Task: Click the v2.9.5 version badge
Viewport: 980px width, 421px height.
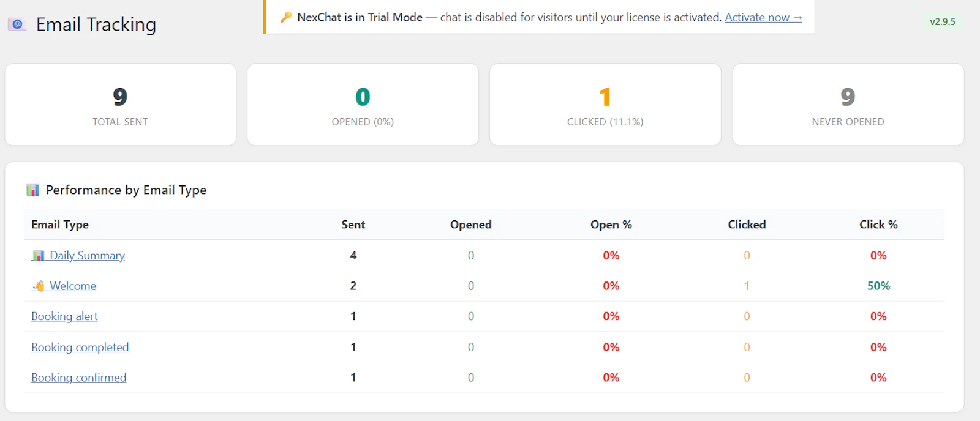Action: click(943, 21)
